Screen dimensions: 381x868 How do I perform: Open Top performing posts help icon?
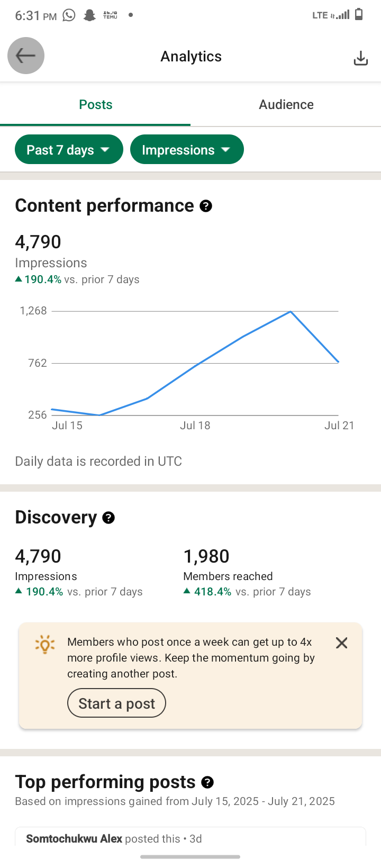[x=207, y=782]
